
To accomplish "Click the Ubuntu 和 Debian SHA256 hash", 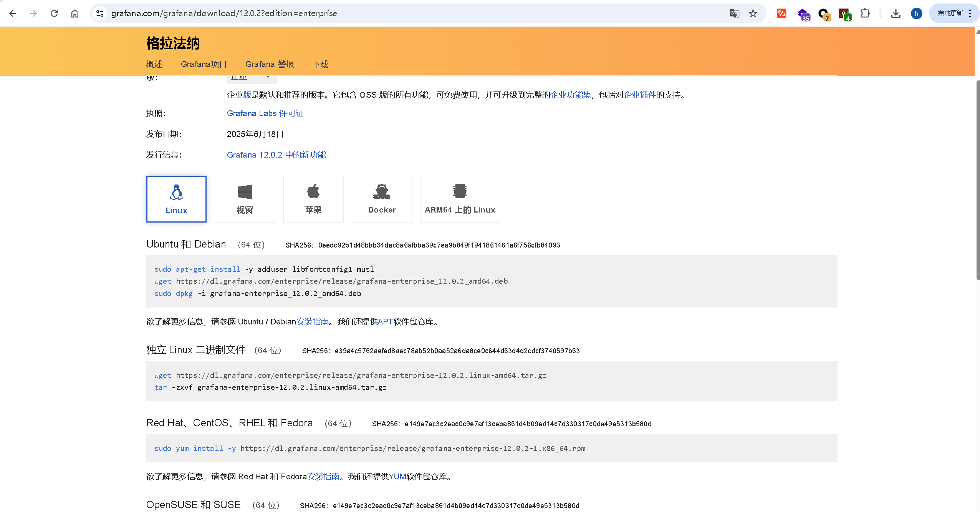I will (439, 245).
